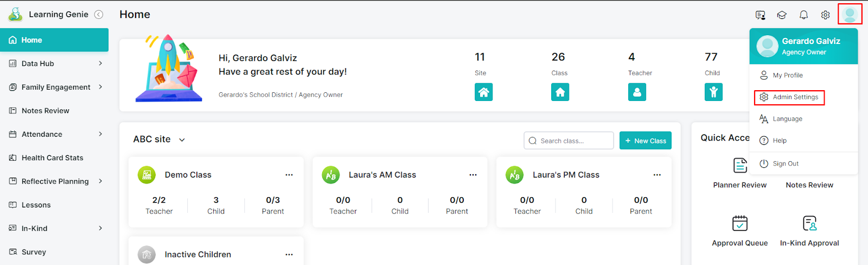Open Notes Review in the sidebar
This screenshot has width=868, height=265.
[x=46, y=111]
